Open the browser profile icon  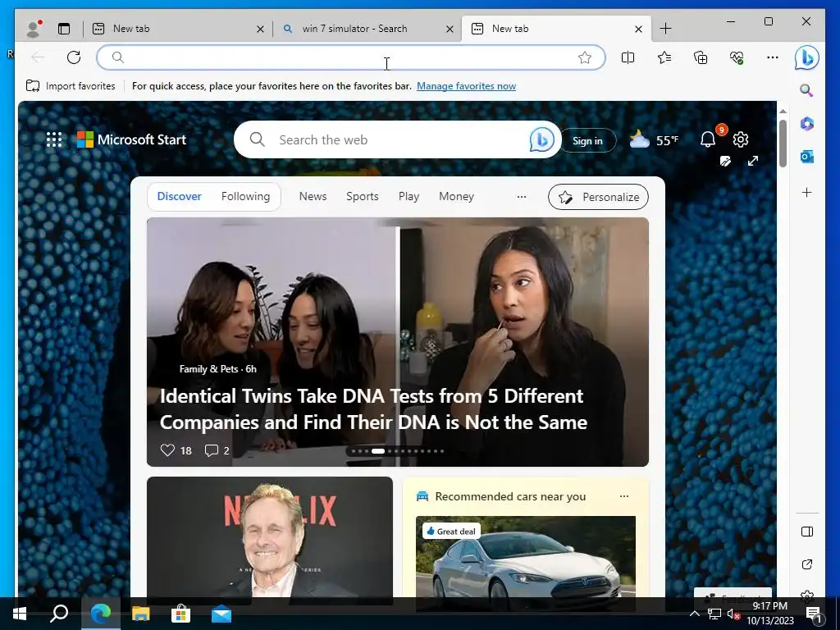pyautogui.click(x=34, y=29)
